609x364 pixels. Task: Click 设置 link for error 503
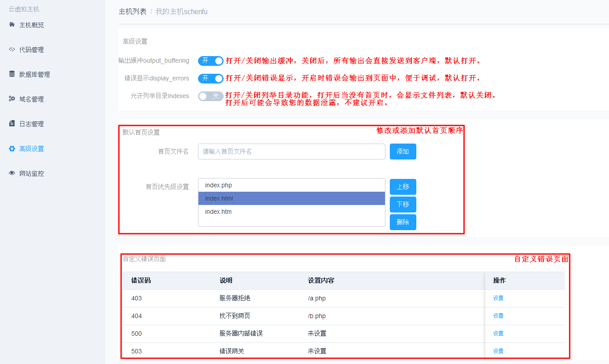point(499,351)
